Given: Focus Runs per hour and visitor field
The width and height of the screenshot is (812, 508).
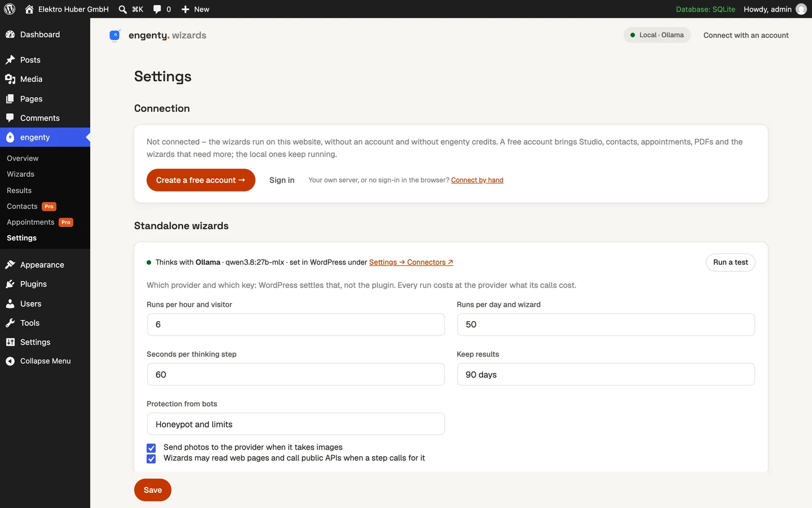Looking at the screenshot, I should [x=296, y=325].
